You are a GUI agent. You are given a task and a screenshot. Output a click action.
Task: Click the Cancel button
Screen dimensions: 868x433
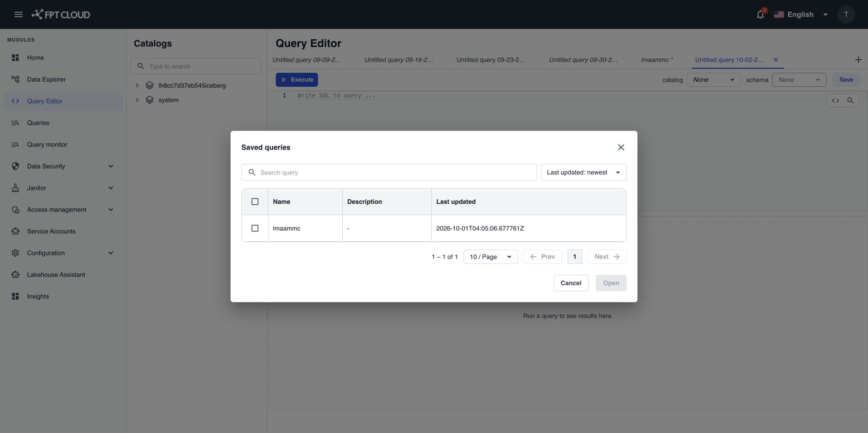coord(571,283)
